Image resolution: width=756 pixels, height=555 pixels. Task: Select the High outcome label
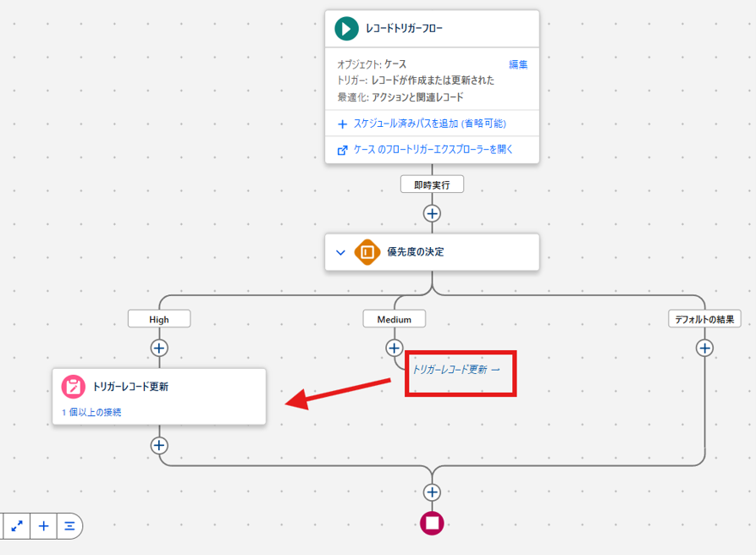tap(159, 320)
